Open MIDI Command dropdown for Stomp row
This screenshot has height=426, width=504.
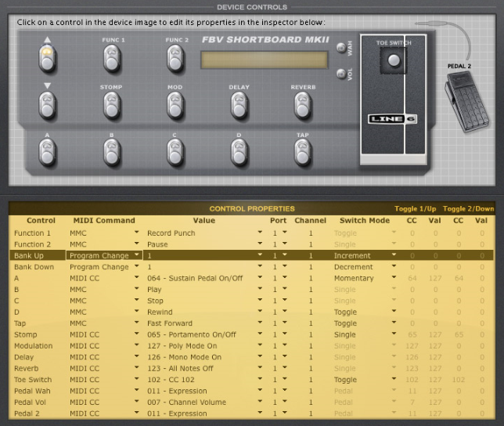(137, 334)
